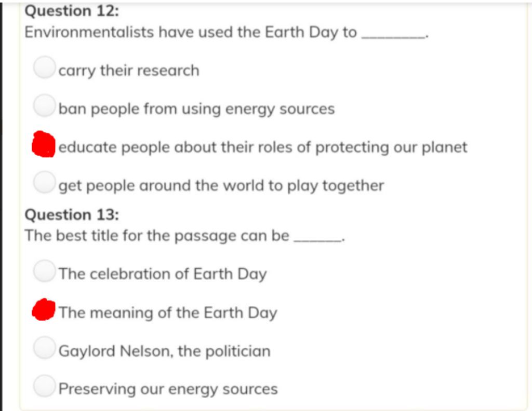Click the 'educate people about their roles' answer text
Screen dimensions: 532x411
point(263,147)
